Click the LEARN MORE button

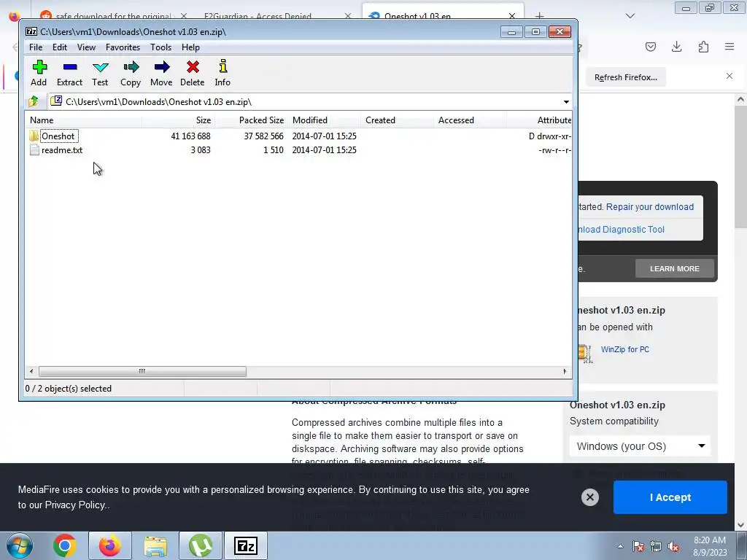coord(675,268)
